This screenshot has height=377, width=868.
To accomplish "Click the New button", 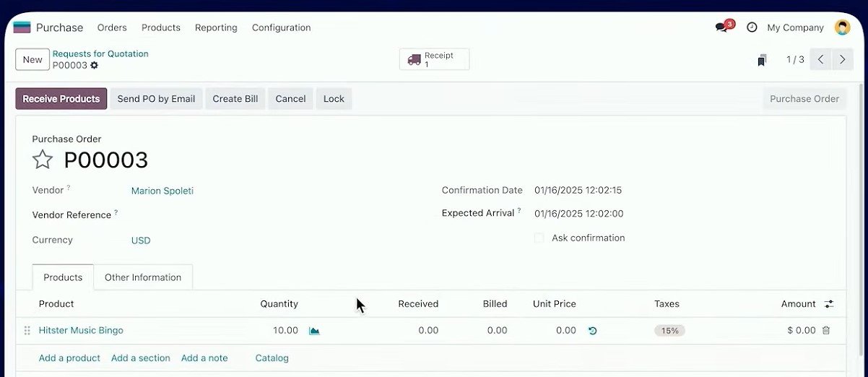I will 32,59.
